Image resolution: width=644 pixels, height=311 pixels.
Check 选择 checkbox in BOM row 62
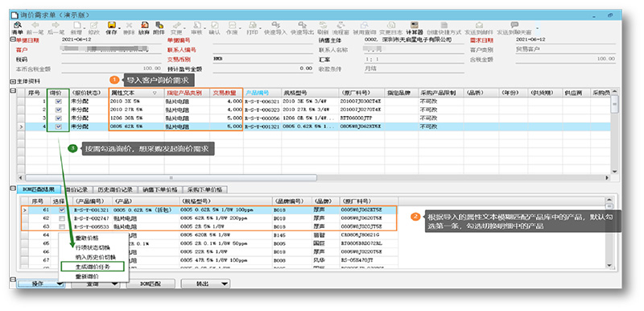tap(62, 218)
